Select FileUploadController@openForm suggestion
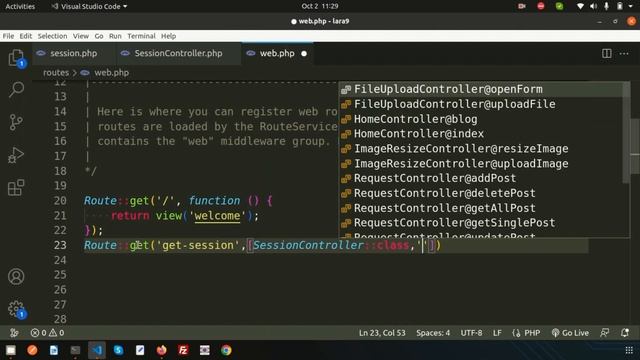The image size is (640, 360). click(x=481, y=89)
